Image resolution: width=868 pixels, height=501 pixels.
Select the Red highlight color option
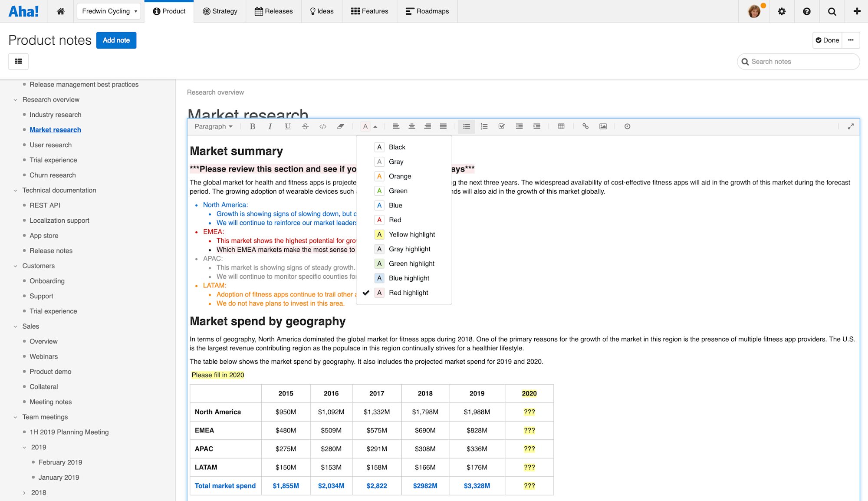[x=408, y=292]
